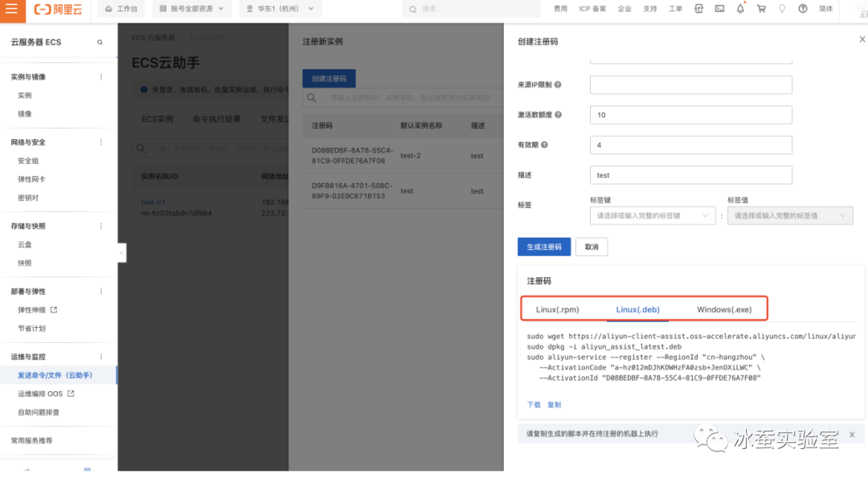Open 常用服务推荐 in the sidebar
Screen dimensions: 868x478
point(31,440)
